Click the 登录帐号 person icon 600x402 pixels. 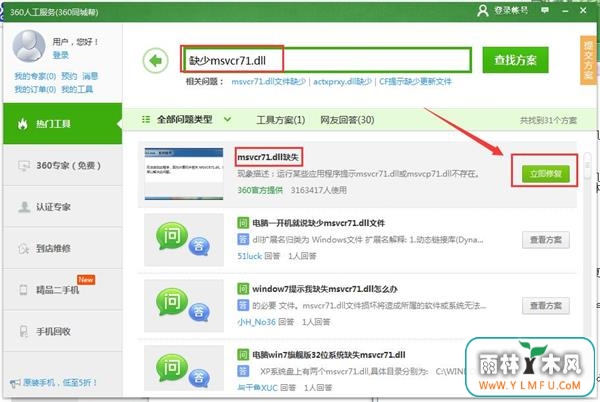click(483, 10)
